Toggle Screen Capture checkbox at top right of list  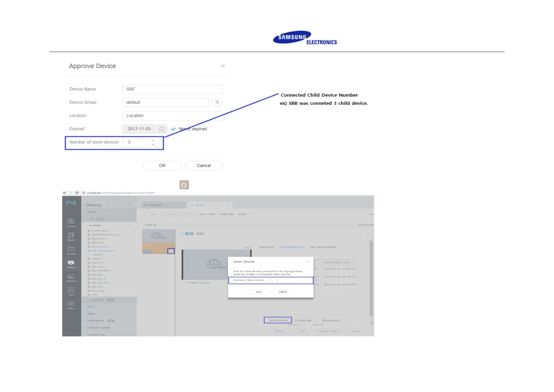355,225
